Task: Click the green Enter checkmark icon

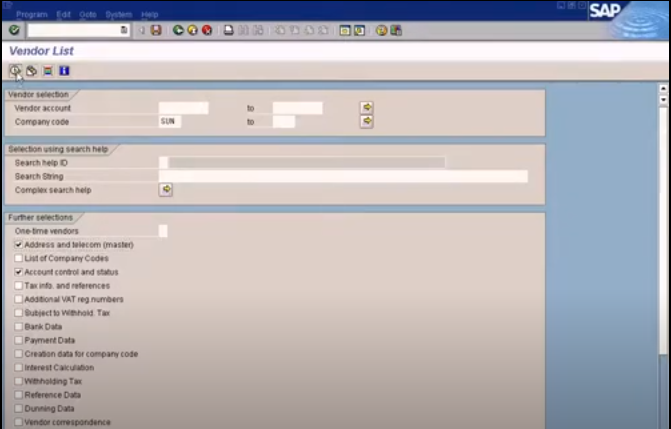Action: click(x=14, y=30)
